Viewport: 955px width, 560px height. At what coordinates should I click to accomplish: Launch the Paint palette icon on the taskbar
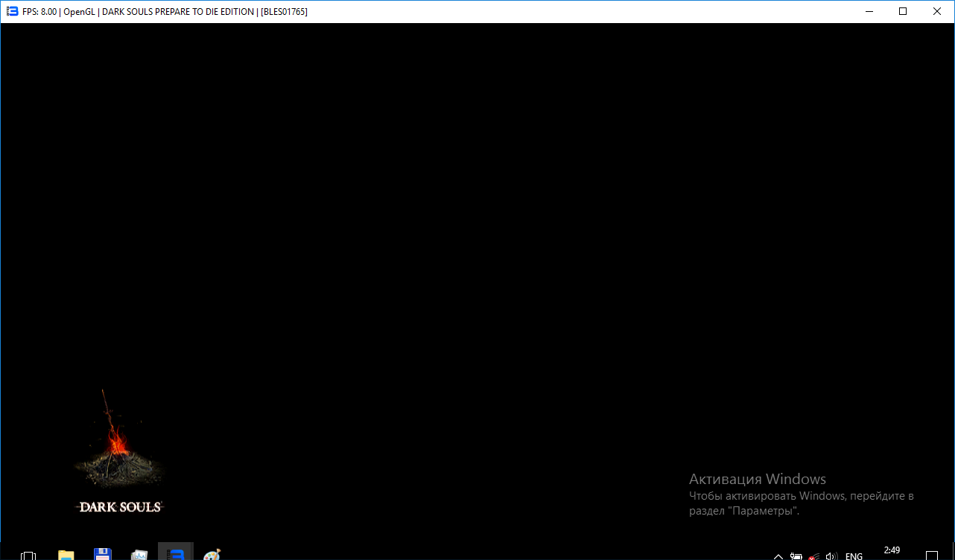212,555
